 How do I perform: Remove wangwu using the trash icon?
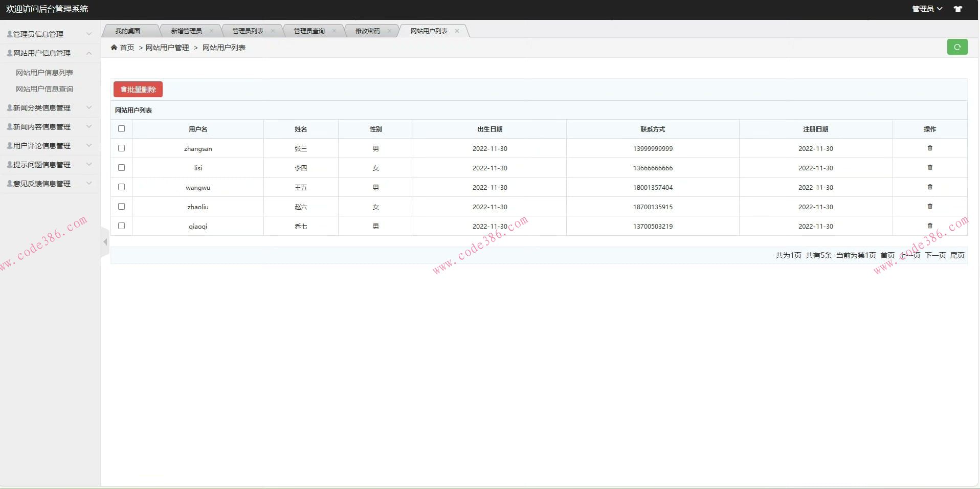[x=930, y=187]
